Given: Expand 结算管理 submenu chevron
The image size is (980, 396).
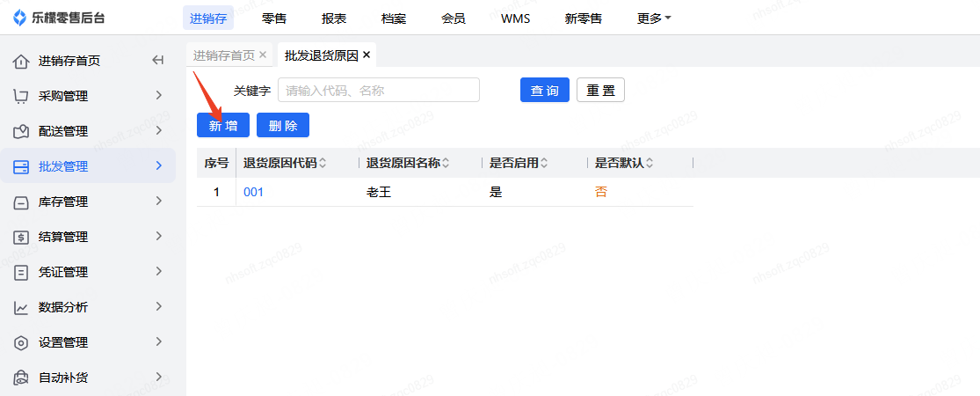Looking at the screenshot, I should [159, 236].
